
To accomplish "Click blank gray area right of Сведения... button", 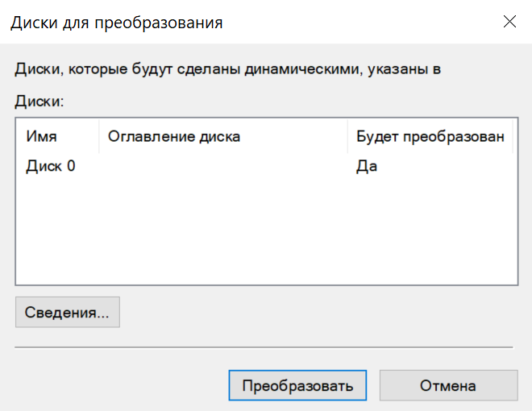I will click(x=322, y=312).
